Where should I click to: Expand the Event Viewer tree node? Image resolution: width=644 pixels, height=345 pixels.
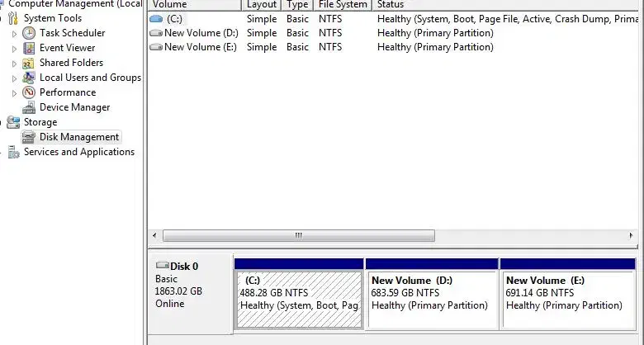click(x=14, y=49)
